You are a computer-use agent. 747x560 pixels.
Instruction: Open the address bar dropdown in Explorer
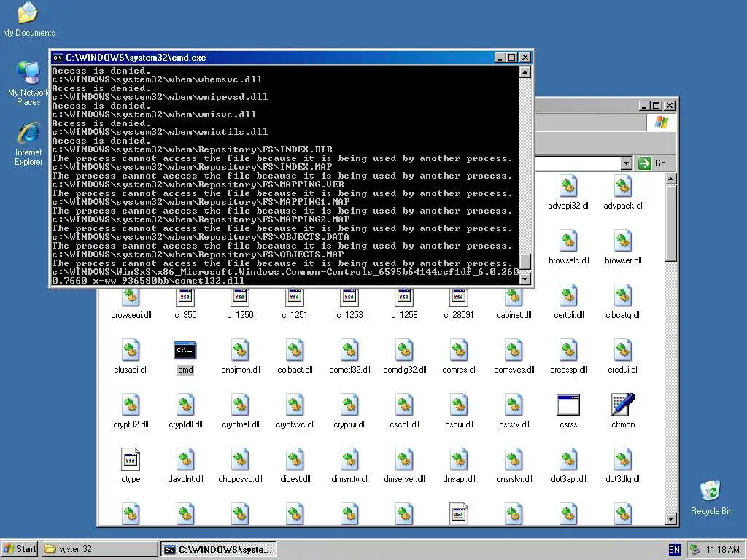tap(627, 163)
